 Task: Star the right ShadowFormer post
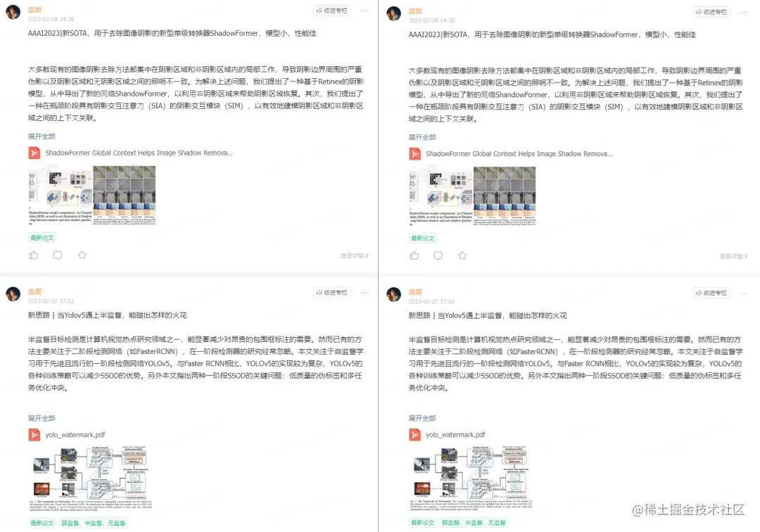462,255
